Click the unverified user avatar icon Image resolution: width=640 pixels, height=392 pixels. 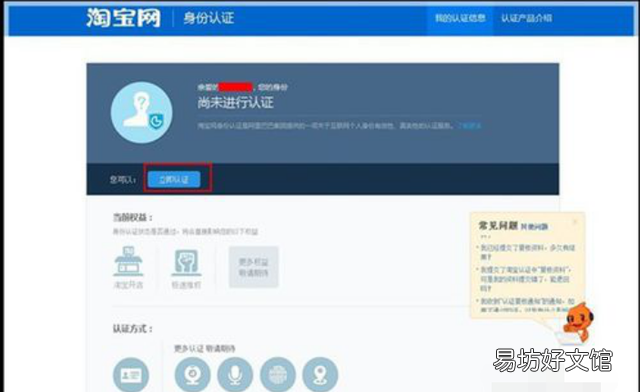141,112
